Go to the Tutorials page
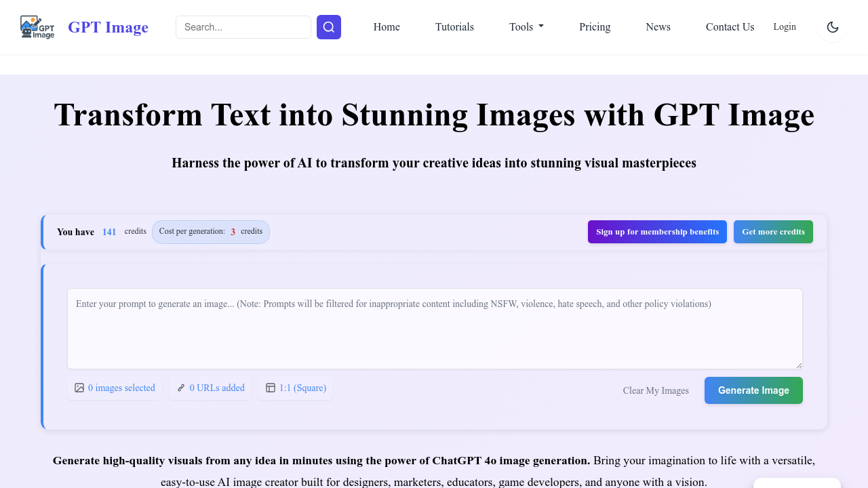 click(454, 27)
